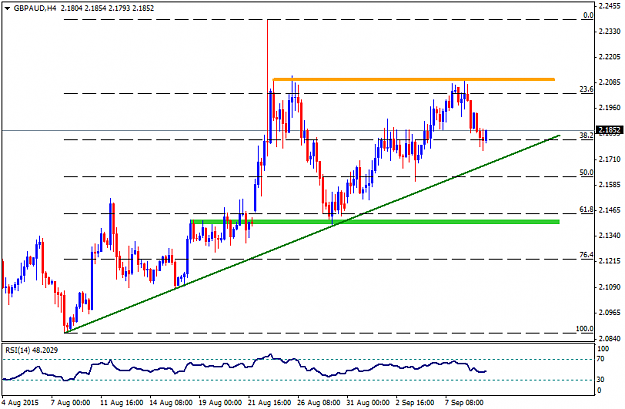Click the 2.1585 price scale value
625x409 pixels.
(610, 185)
